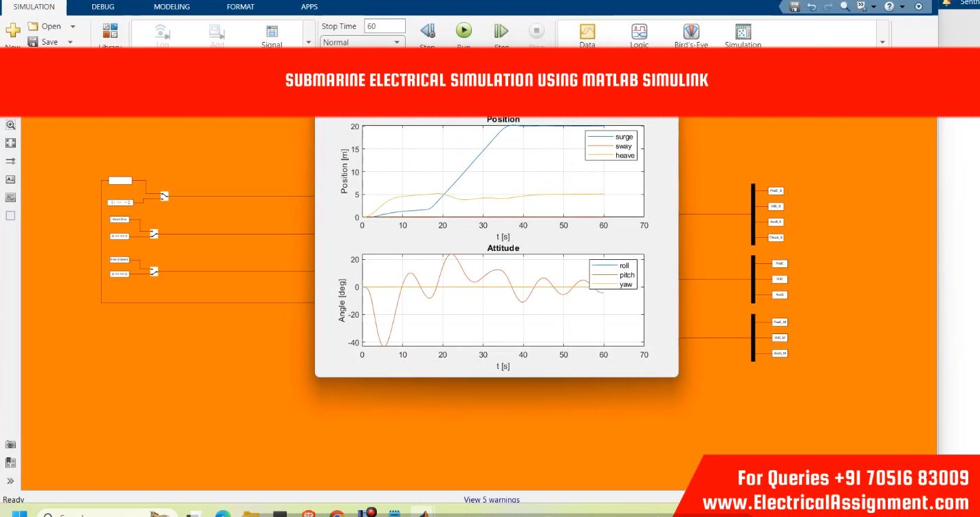Image resolution: width=980 pixels, height=517 pixels.
Task: Click the Step Forward playback icon
Action: pyautogui.click(x=501, y=31)
